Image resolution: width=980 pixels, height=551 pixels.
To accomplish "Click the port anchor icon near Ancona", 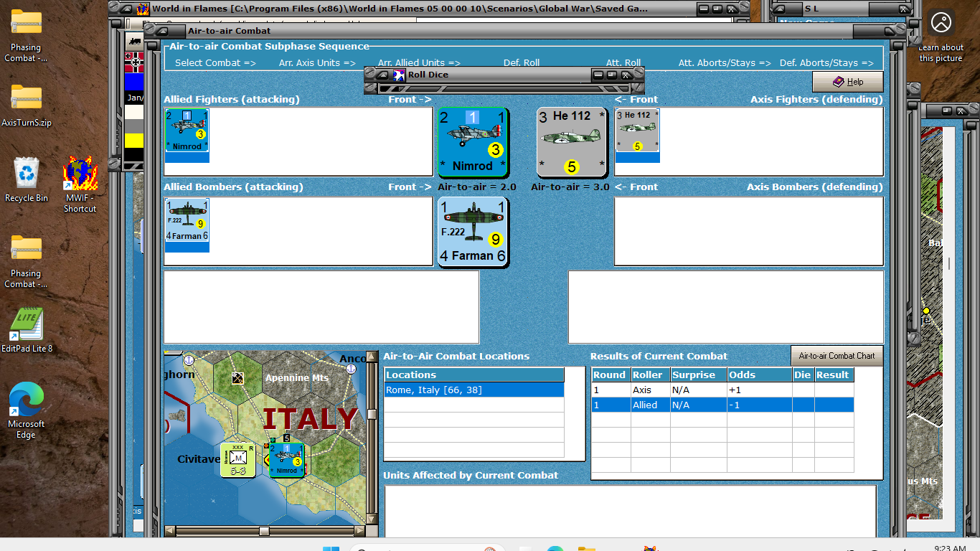I will (351, 369).
